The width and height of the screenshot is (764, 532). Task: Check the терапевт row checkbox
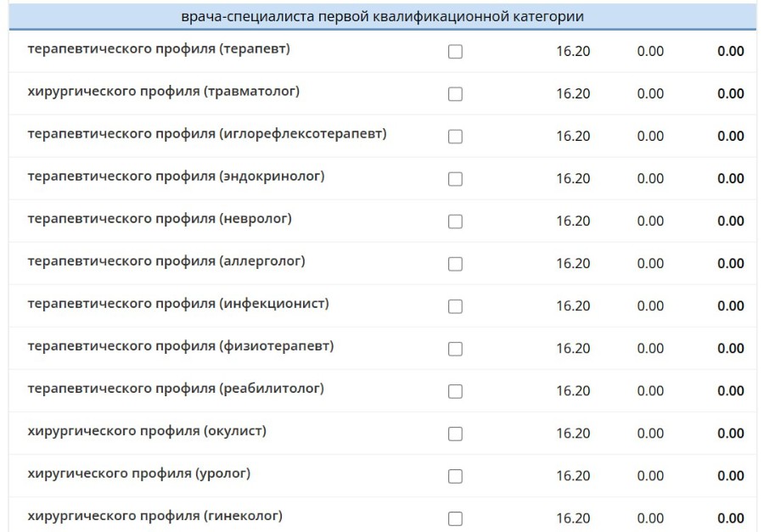pyautogui.click(x=455, y=52)
